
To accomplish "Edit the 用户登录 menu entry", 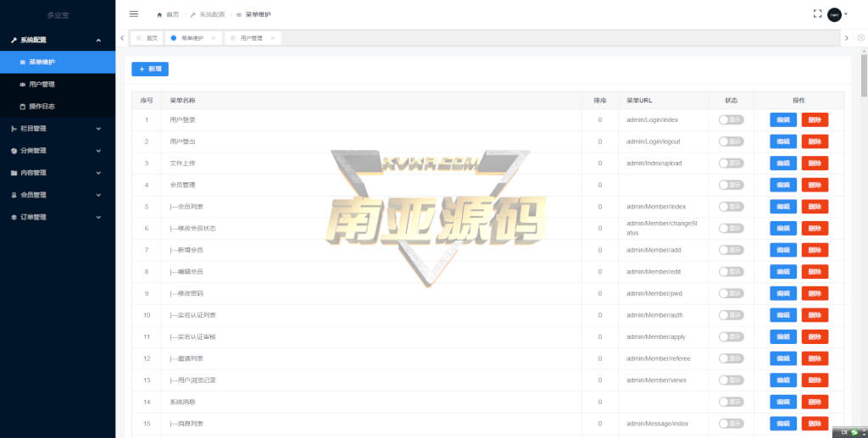I will pyautogui.click(x=782, y=120).
